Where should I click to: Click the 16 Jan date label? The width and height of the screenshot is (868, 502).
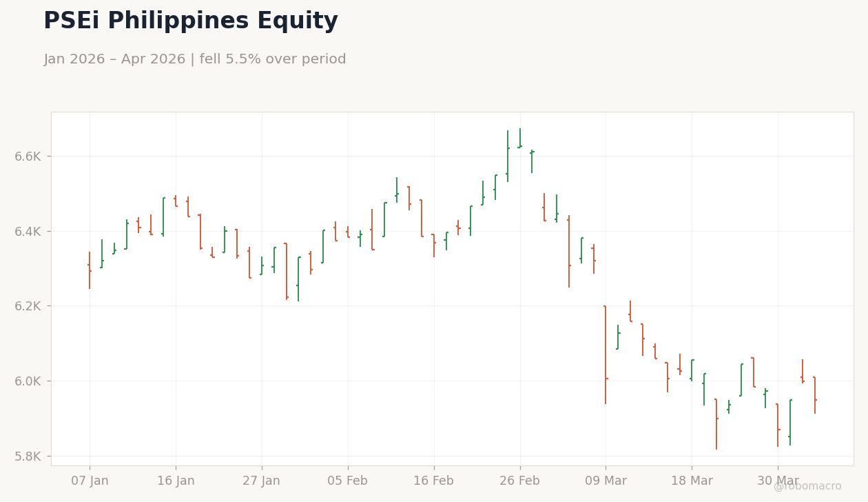[176, 481]
